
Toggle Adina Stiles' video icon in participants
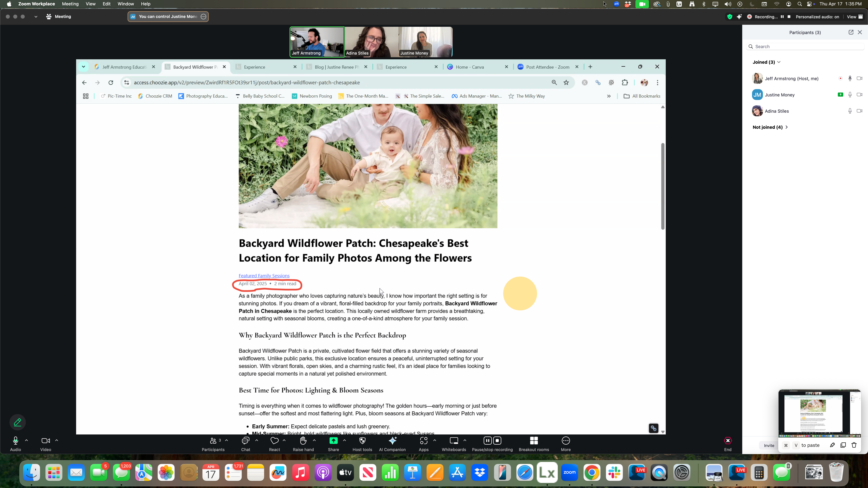tap(859, 111)
